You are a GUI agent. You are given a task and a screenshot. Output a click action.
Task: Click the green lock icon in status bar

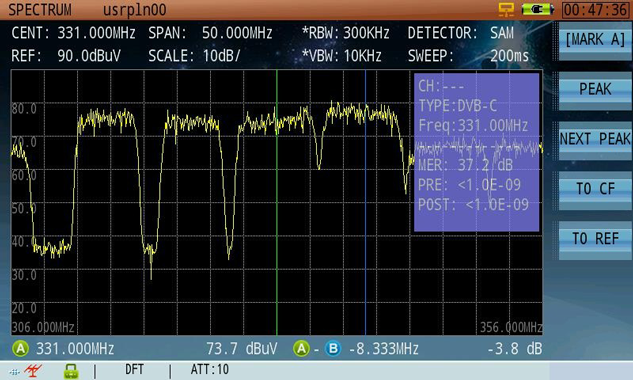click(71, 371)
